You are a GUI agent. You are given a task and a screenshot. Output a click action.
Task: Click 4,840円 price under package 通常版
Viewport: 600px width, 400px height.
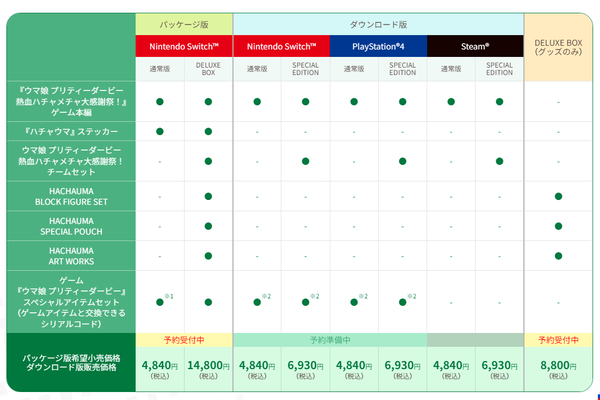160,366
